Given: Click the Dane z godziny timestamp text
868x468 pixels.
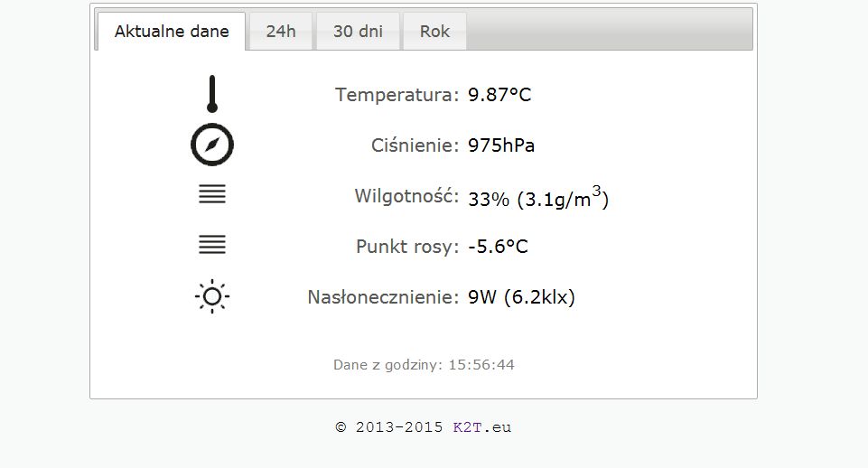Looking at the screenshot, I should coord(424,364).
